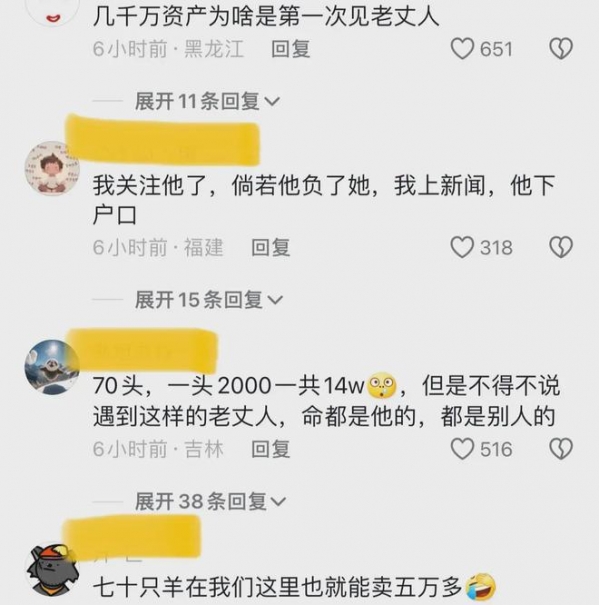Viewport: 600px width, 605px height.
Task: Expand 展开11条回复 replies
Action: click(x=207, y=101)
